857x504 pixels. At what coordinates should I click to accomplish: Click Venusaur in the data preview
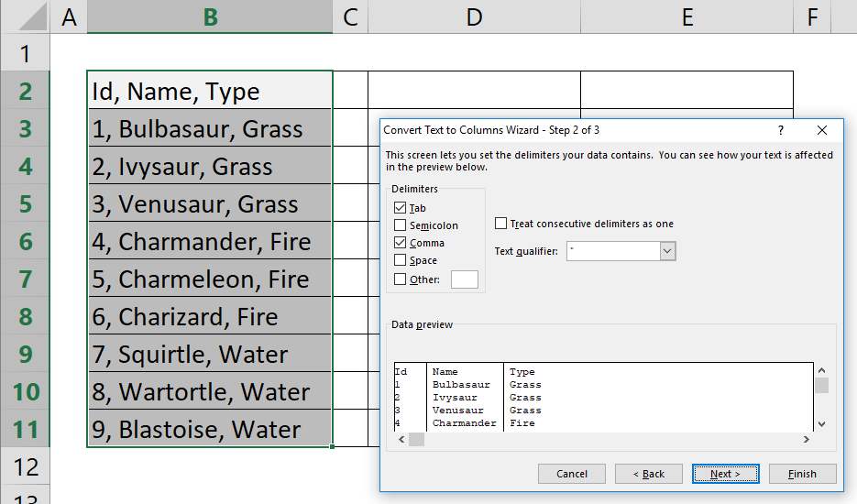[x=458, y=410]
